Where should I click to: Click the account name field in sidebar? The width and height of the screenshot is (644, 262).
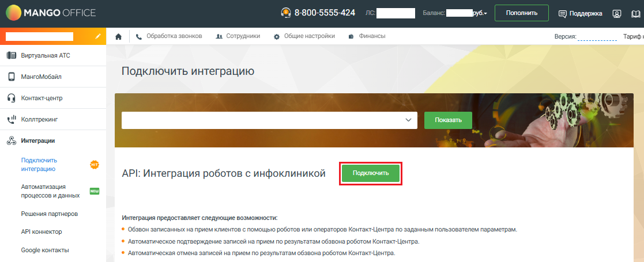(39, 36)
